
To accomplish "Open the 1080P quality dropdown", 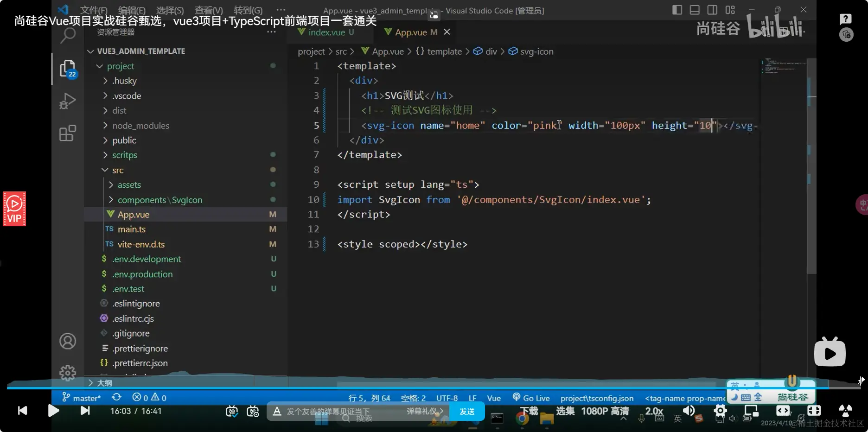I will pyautogui.click(x=605, y=411).
